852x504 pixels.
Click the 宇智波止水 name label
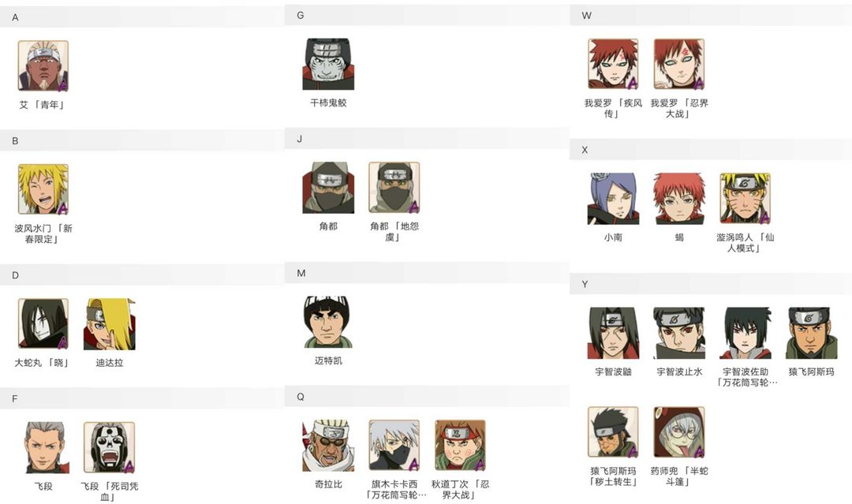point(679,371)
